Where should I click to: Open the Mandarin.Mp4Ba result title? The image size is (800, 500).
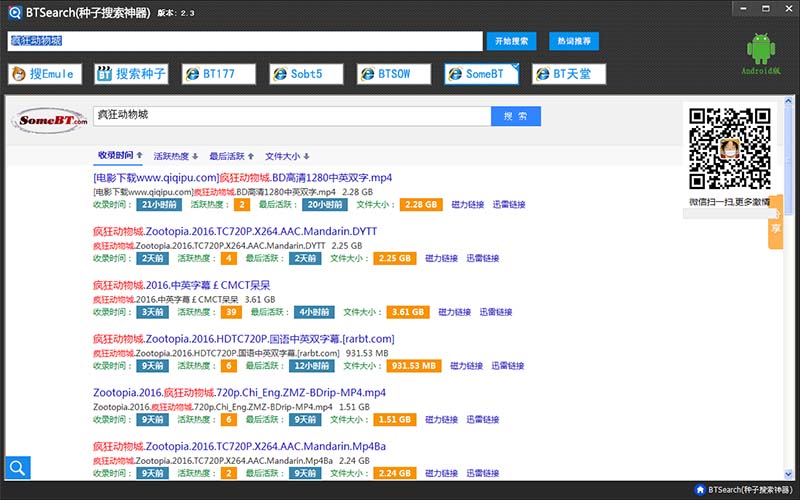239,446
